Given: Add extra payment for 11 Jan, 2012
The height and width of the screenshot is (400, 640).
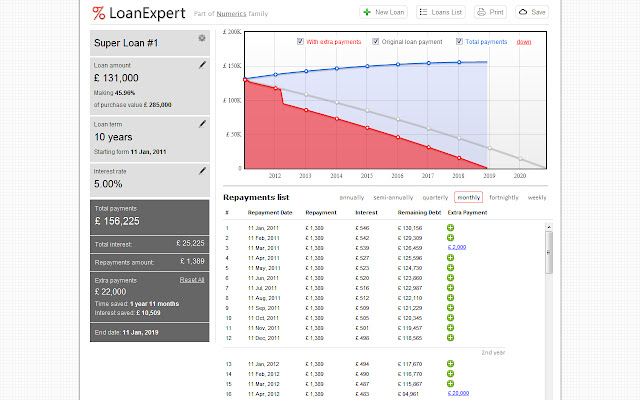Looking at the screenshot, I should point(450,364).
